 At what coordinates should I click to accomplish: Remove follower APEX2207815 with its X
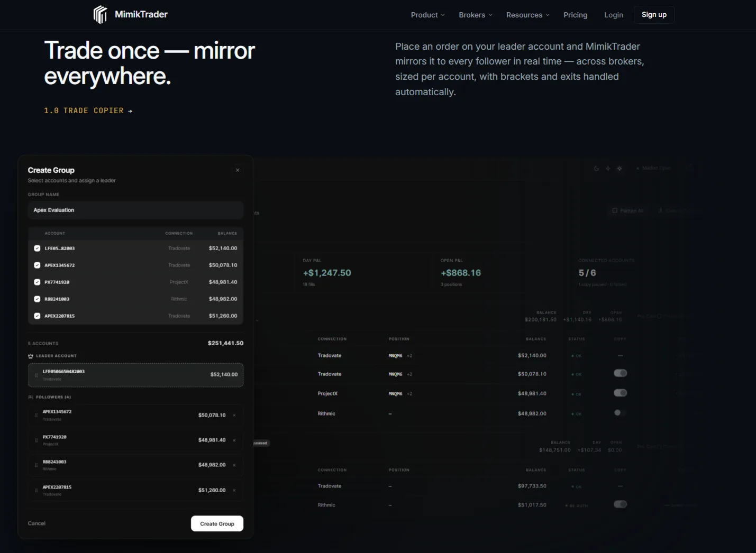tap(234, 491)
